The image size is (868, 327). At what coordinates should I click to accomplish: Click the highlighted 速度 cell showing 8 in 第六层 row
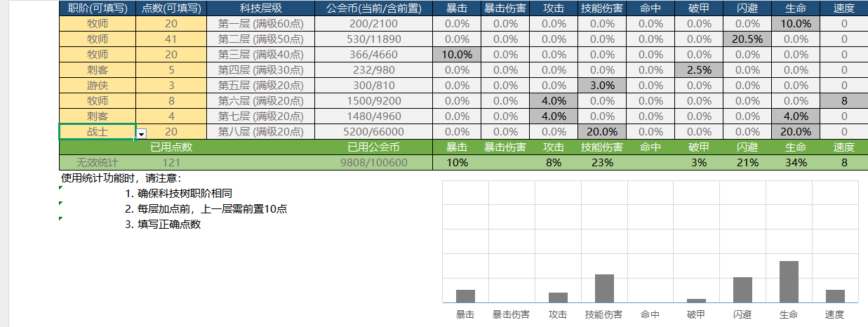point(844,100)
